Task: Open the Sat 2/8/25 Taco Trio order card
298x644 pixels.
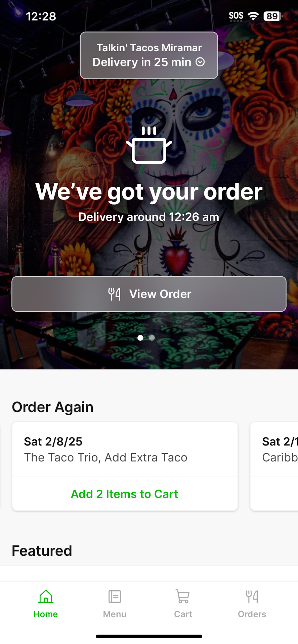Action: coord(125,449)
